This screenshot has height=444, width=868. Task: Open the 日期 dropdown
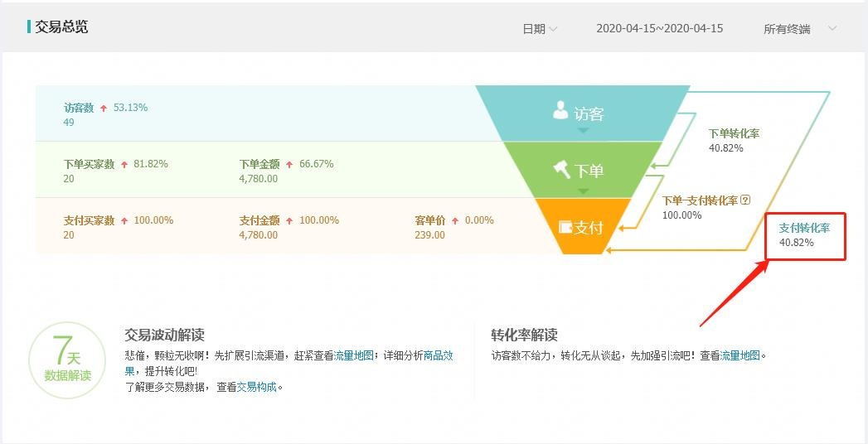point(539,29)
